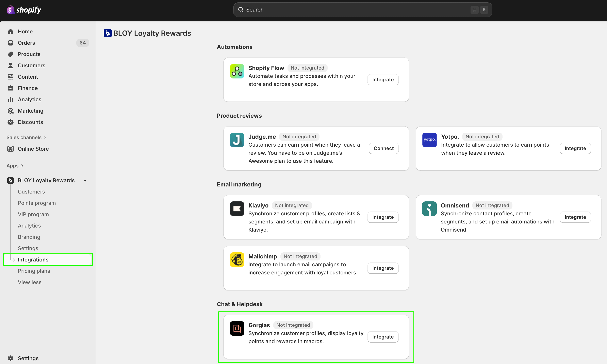This screenshot has width=607, height=364.
Task: Click the Mailchimp Not integrated status badge
Action: (300, 257)
